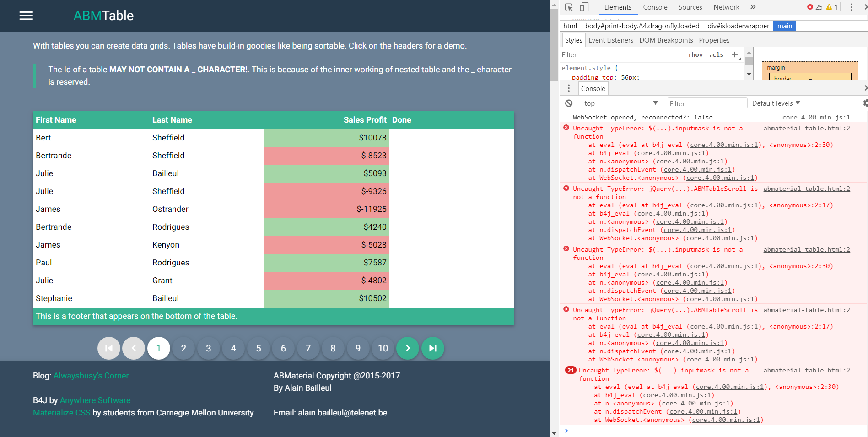Open the Materialize CSS link
This screenshot has height=437, width=868.
pos(62,413)
